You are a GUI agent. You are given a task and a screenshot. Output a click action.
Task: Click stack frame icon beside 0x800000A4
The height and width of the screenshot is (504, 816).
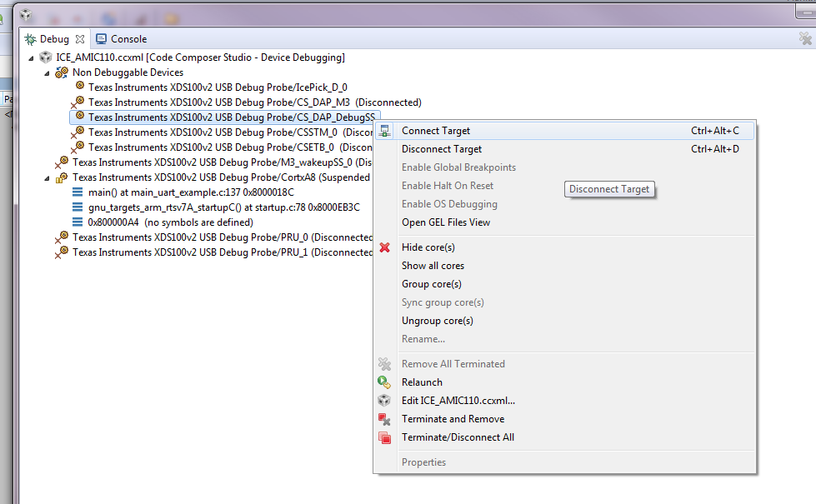pyautogui.click(x=78, y=222)
